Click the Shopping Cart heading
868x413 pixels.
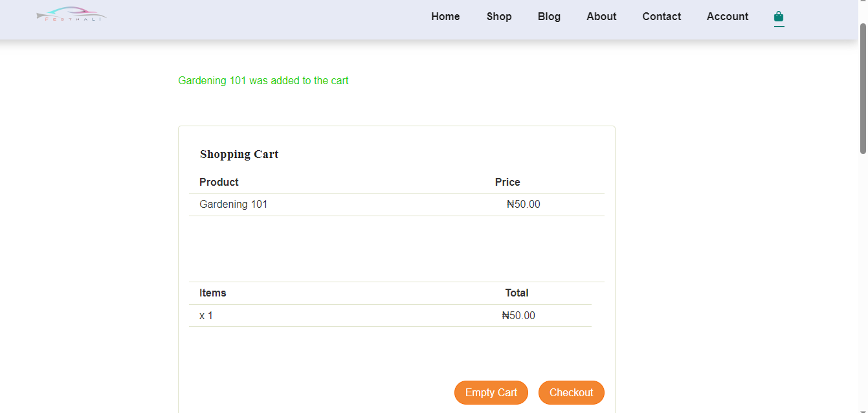click(x=239, y=154)
